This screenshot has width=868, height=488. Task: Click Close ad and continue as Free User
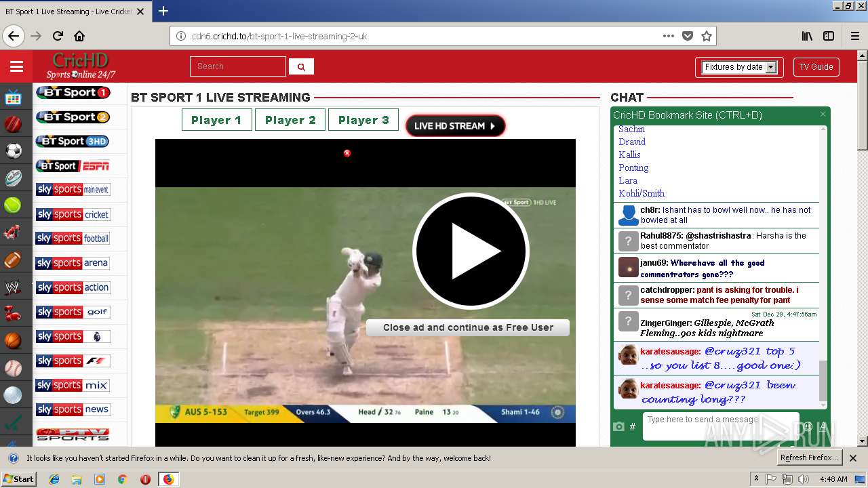pyautogui.click(x=468, y=327)
